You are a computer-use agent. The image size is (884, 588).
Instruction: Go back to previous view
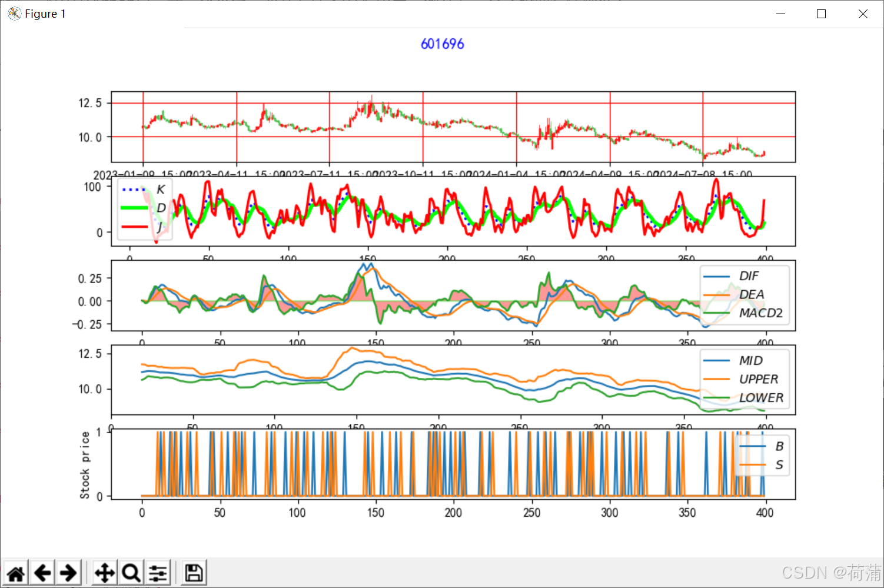coord(43,573)
